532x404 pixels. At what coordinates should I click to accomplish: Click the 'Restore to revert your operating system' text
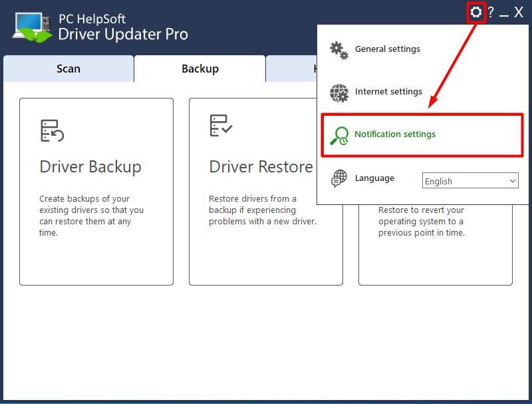422,222
